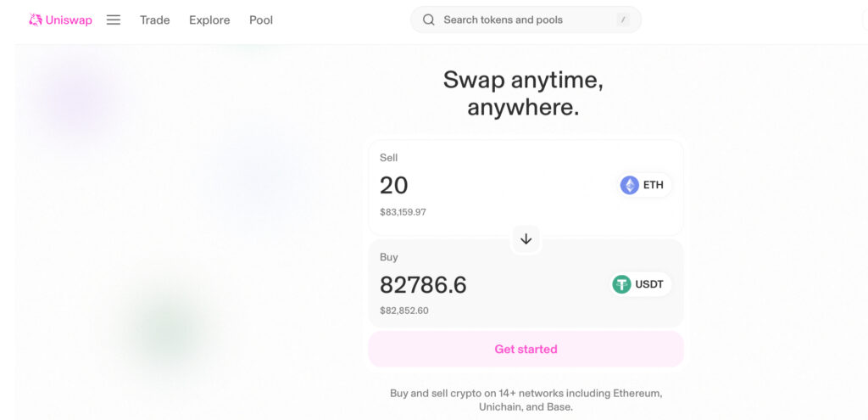Click the Uniswap unicorn logo icon
This screenshot has height=420, width=868.
click(x=36, y=20)
